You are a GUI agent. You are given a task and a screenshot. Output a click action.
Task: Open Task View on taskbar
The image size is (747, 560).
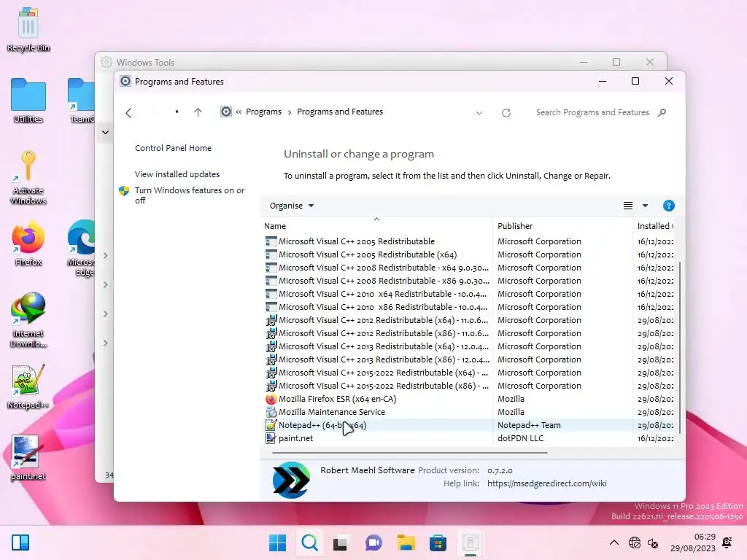point(340,542)
